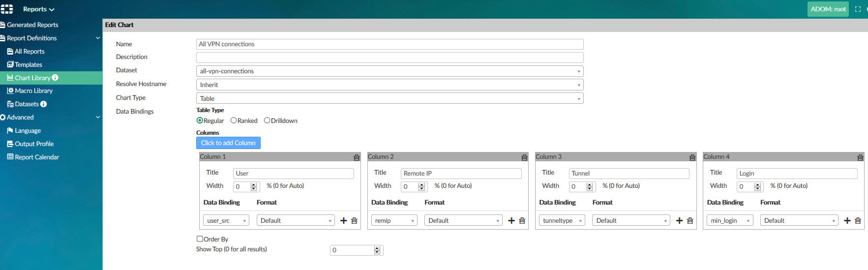
Task: Click the ADOM: root button
Action: (x=828, y=9)
